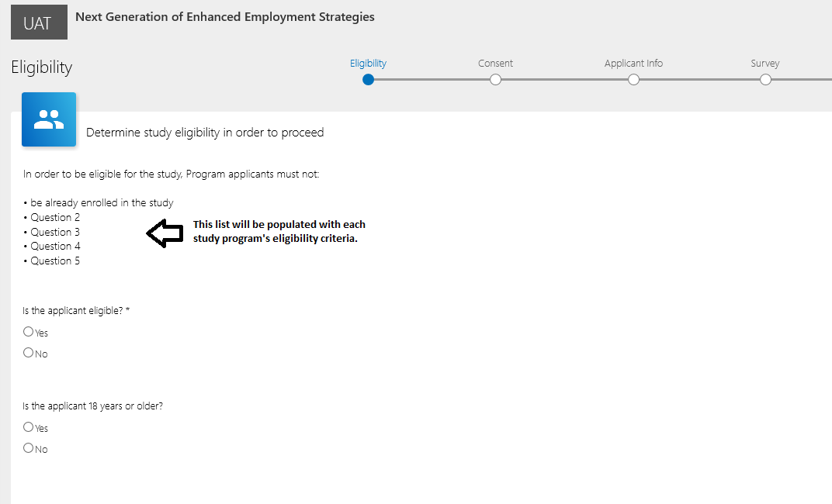Select No for applicant eligible question

(29, 353)
